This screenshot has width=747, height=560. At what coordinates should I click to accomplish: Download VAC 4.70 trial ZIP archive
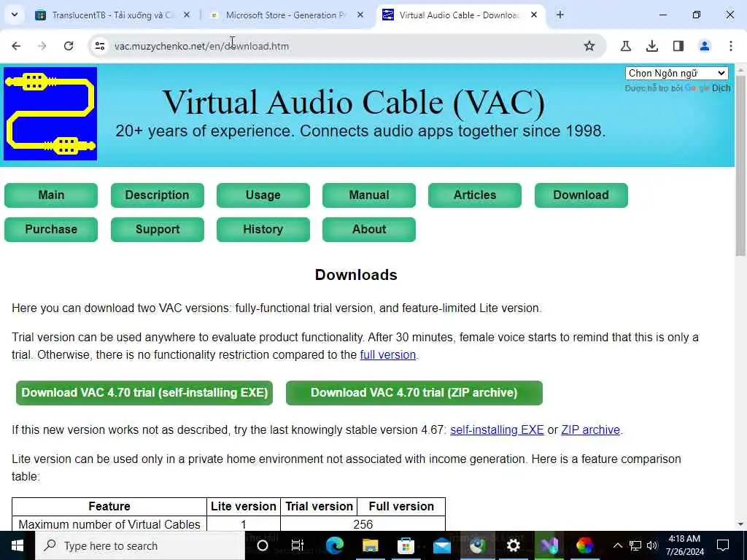pyautogui.click(x=414, y=393)
